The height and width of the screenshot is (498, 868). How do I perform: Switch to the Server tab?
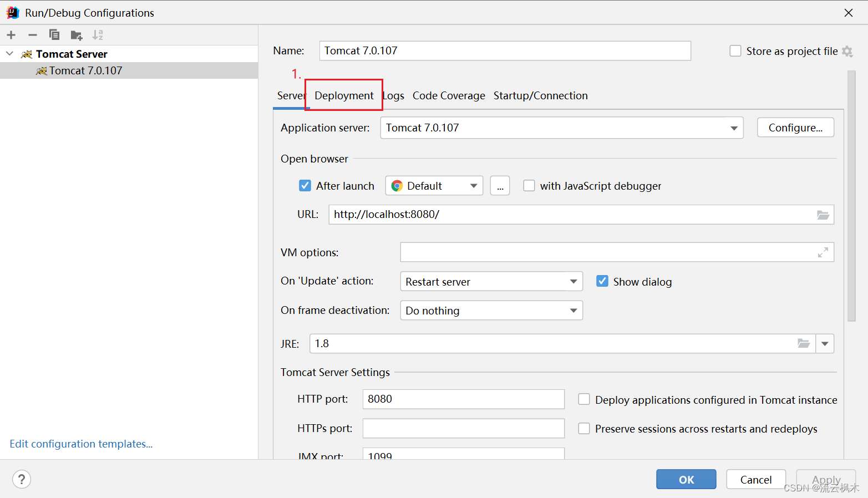pos(291,95)
